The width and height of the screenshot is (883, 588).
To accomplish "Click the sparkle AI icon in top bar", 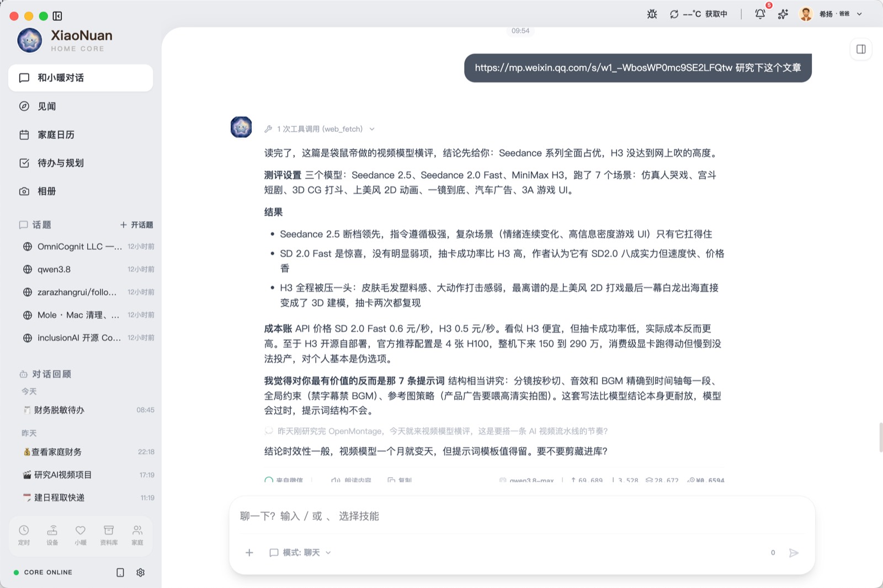I will coord(783,14).
